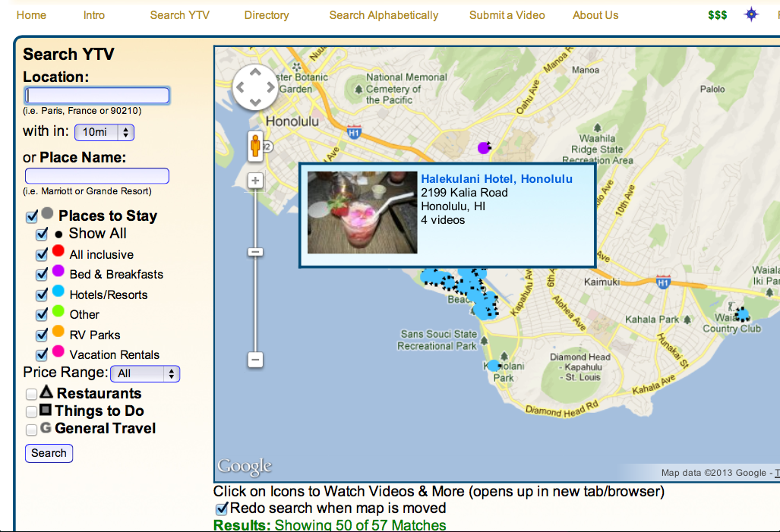Click the red All inclusive color dot
Image resolution: width=780 pixels, height=532 pixels.
tap(58, 250)
